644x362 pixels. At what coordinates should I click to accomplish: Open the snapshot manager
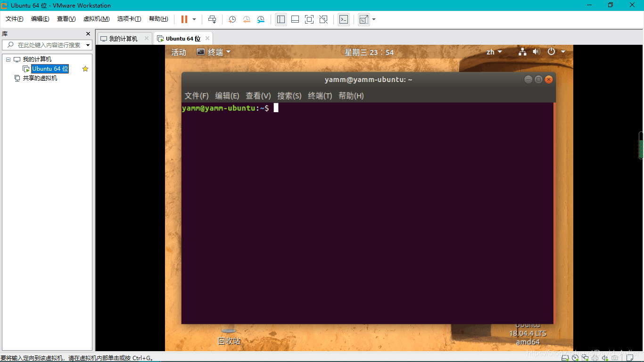261,19
